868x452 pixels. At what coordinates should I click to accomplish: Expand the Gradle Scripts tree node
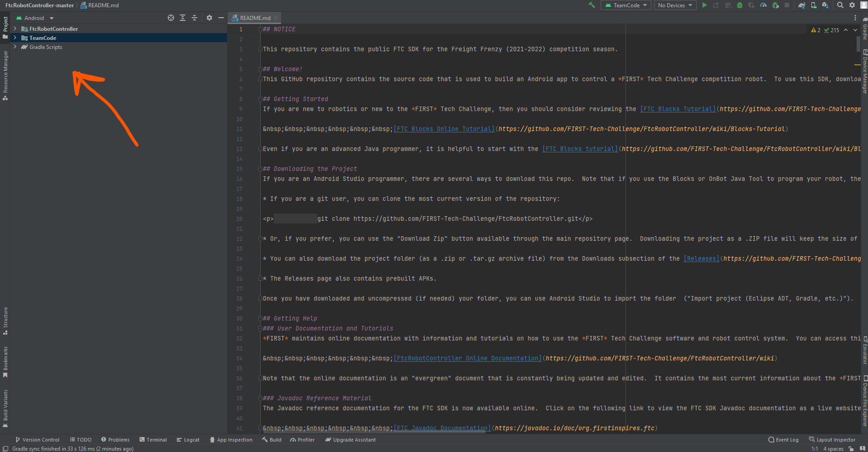pyautogui.click(x=15, y=47)
